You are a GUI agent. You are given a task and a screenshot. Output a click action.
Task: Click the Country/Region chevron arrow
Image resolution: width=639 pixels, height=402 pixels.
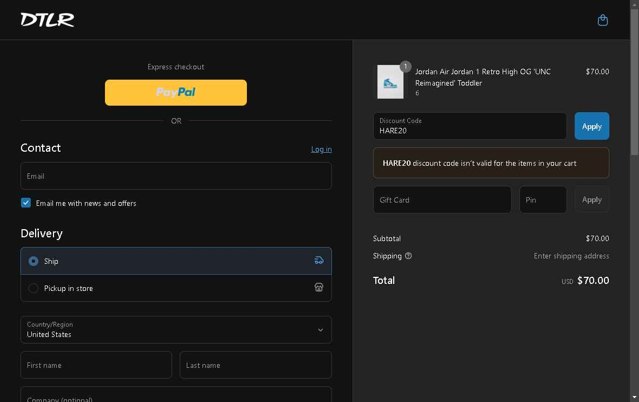tap(321, 330)
